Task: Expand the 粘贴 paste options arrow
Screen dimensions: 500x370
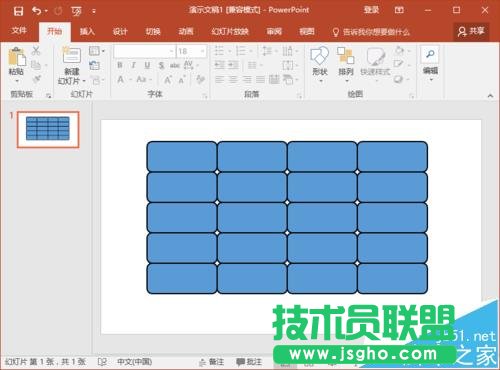Action: (17, 81)
